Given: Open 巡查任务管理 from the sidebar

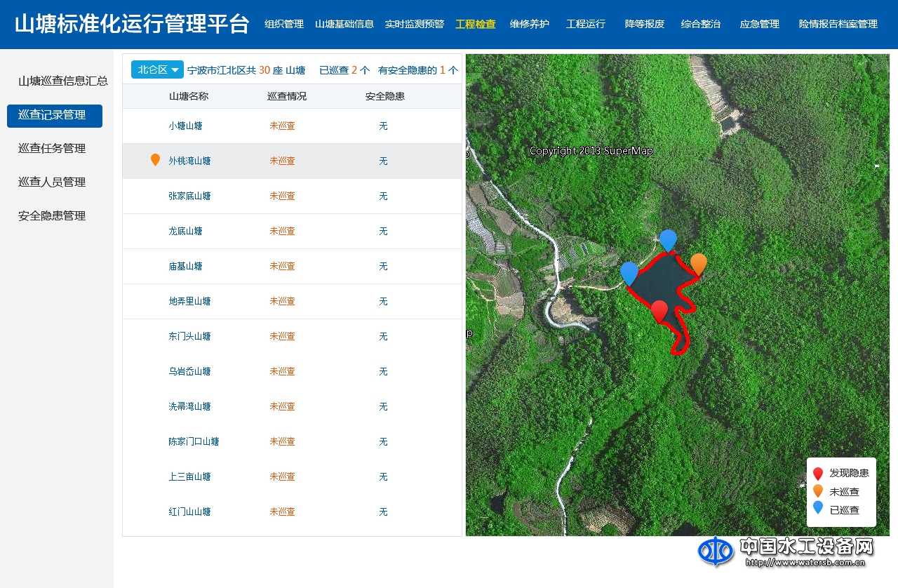Looking at the screenshot, I should pyautogui.click(x=53, y=148).
